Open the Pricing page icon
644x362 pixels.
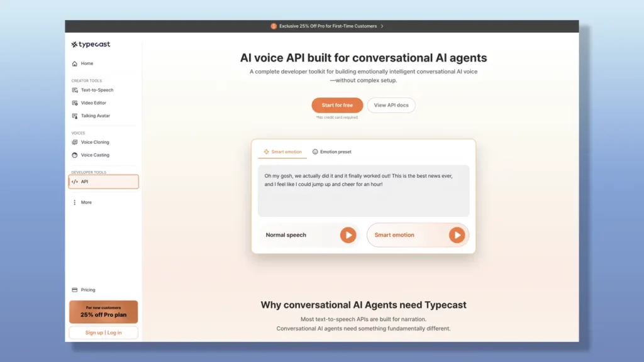(x=74, y=290)
